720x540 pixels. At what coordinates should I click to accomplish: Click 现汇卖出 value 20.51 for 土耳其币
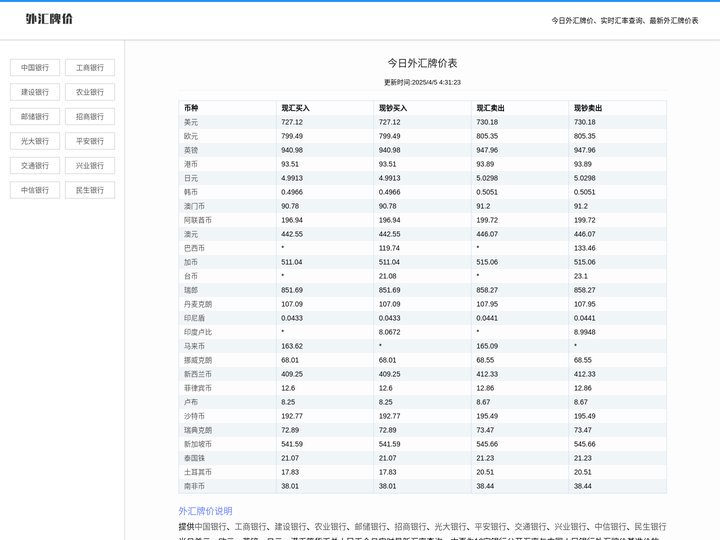click(485, 472)
